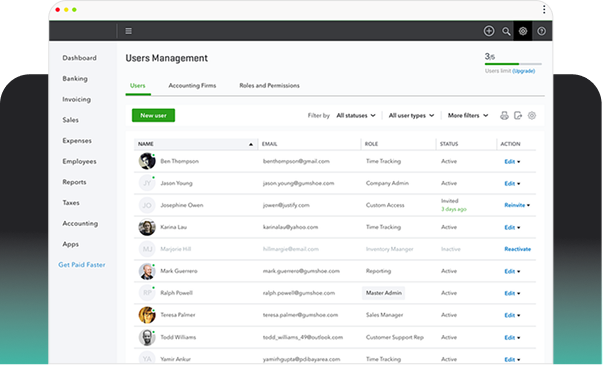Sort by the NAME column arrow
Screen dimensions: 603x365
pos(251,144)
